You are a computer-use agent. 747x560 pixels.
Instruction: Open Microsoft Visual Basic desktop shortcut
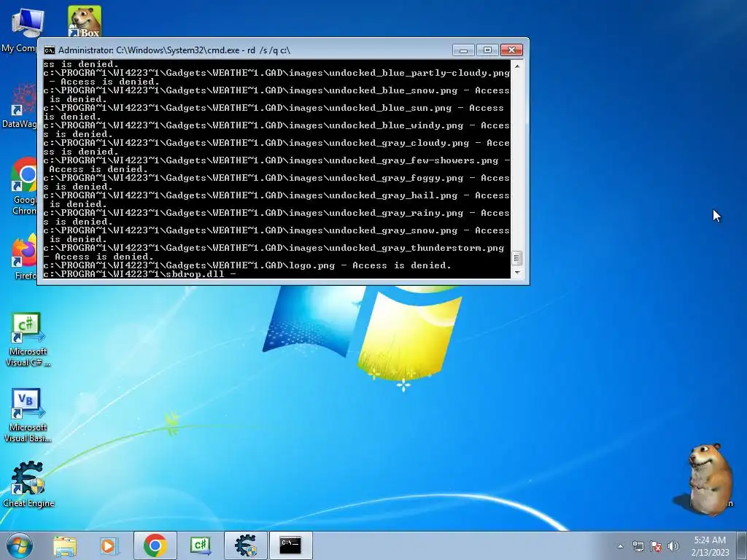[x=28, y=415]
